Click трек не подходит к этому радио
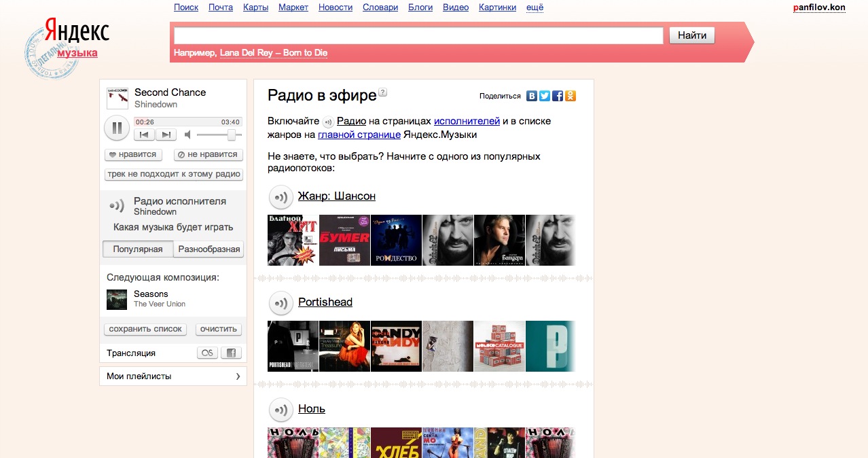The height and width of the screenshot is (458, 868). [174, 174]
